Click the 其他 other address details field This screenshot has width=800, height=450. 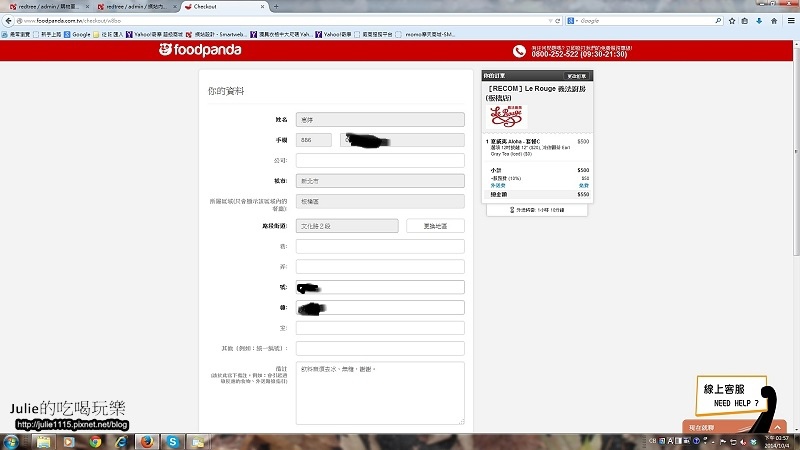pos(380,348)
